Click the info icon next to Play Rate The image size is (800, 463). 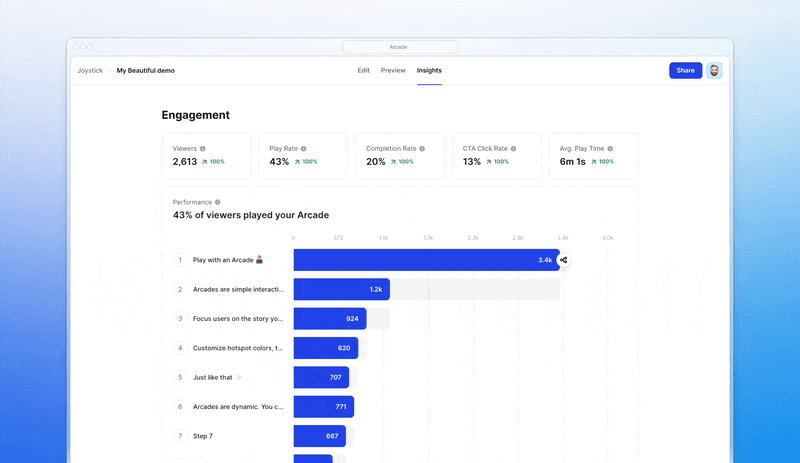(304, 149)
